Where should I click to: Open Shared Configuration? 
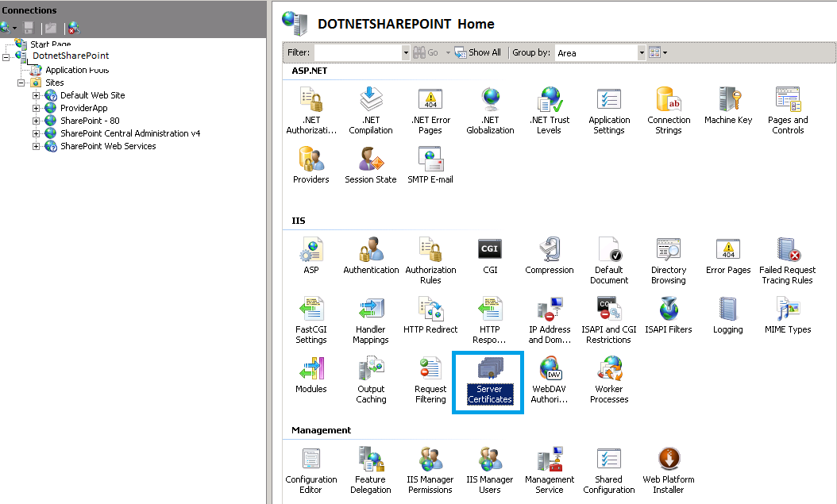(x=609, y=471)
